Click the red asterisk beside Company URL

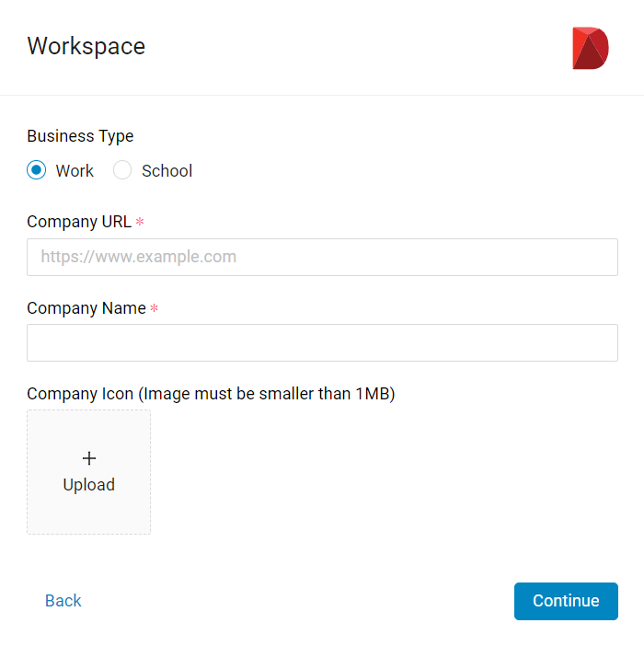pos(140,222)
